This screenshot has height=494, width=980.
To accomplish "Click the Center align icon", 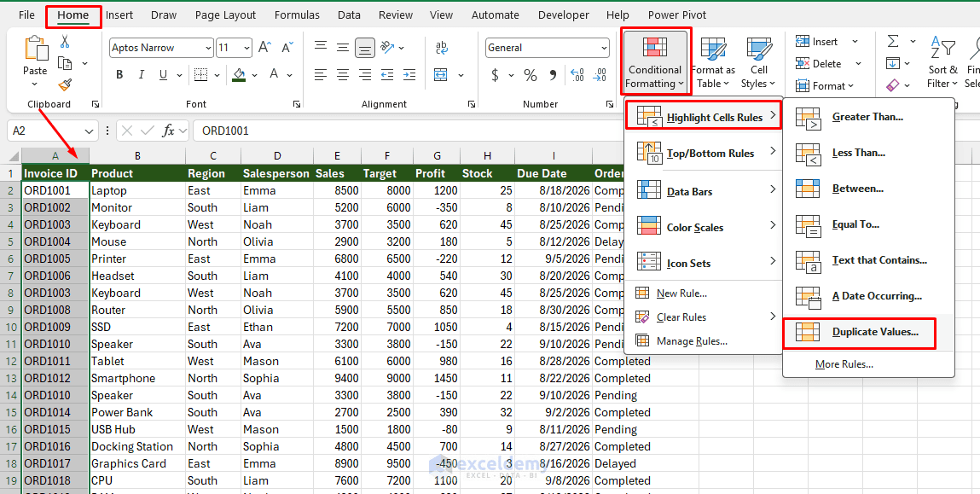I will (343, 75).
